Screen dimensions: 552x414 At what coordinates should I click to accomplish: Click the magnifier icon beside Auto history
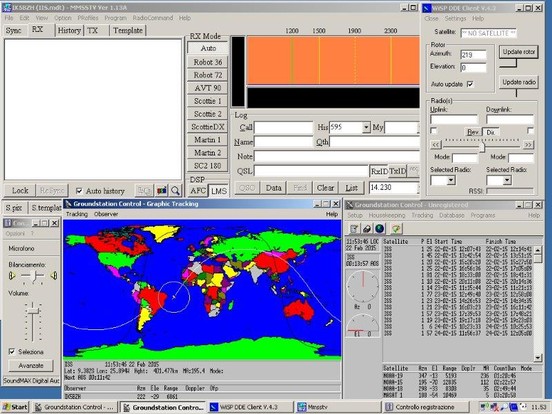(x=175, y=191)
